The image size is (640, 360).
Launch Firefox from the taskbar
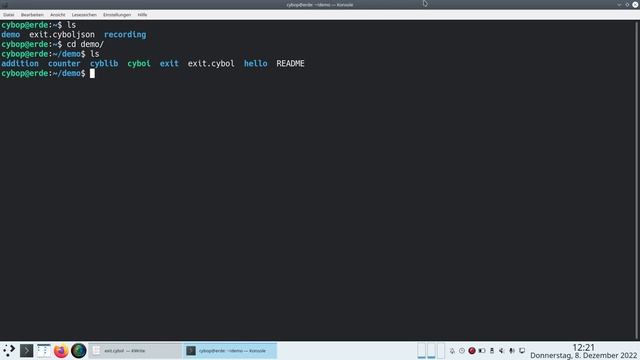pos(61,351)
